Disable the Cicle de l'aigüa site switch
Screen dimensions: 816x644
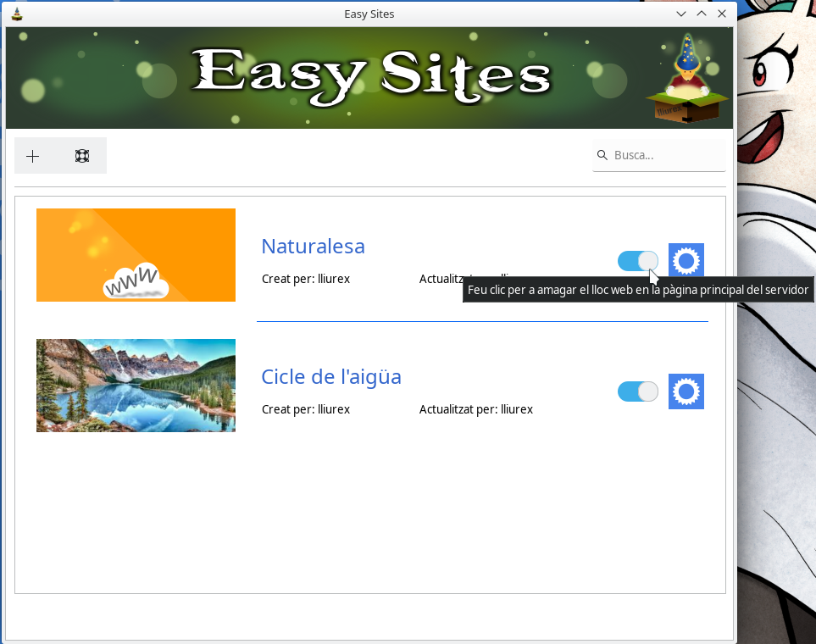(637, 391)
